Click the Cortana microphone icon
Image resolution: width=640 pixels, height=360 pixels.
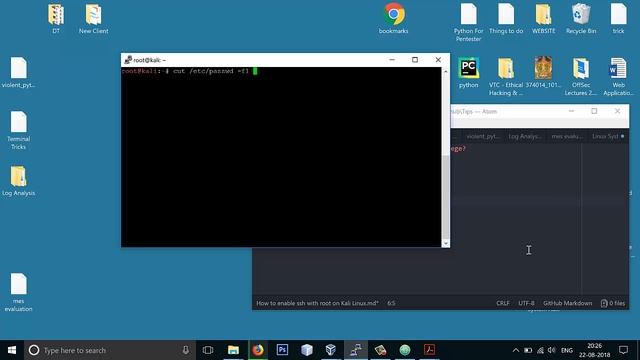pyautogui.click(x=186, y=350)
